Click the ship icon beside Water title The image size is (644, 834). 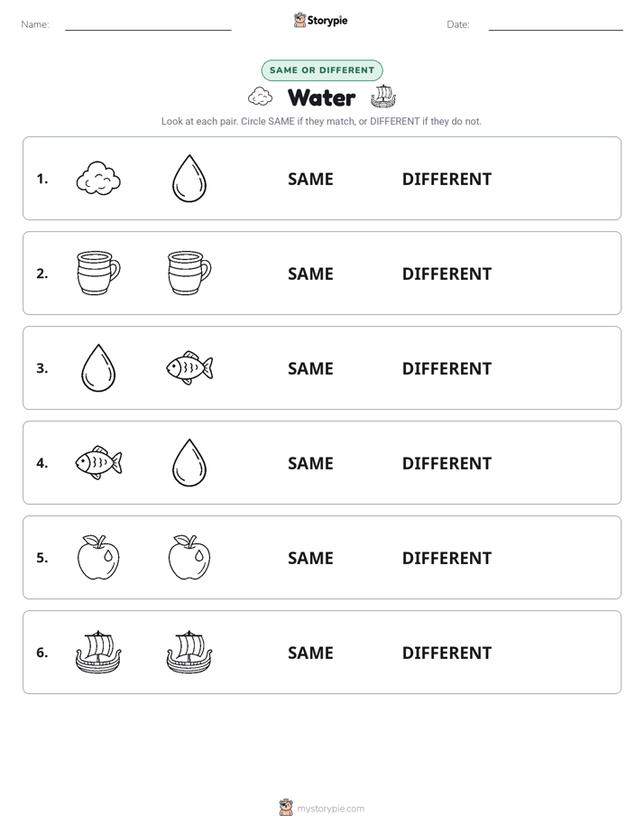click(383, 97)
